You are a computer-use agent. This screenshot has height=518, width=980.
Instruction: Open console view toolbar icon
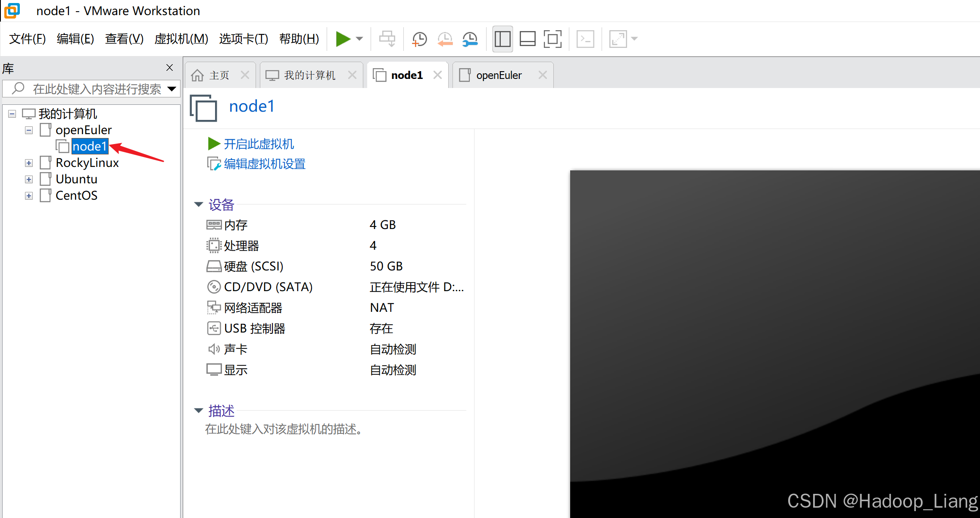point(585,39)
